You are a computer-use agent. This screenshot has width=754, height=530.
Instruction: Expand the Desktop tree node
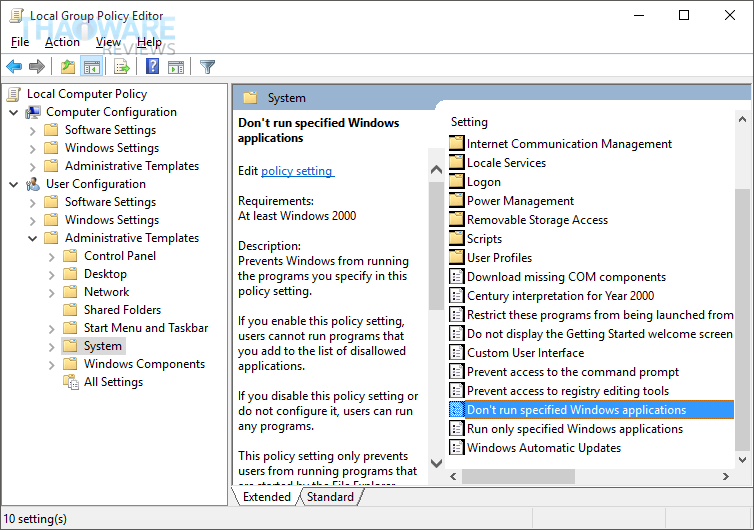pyautogui.click(x=52, y=275)
